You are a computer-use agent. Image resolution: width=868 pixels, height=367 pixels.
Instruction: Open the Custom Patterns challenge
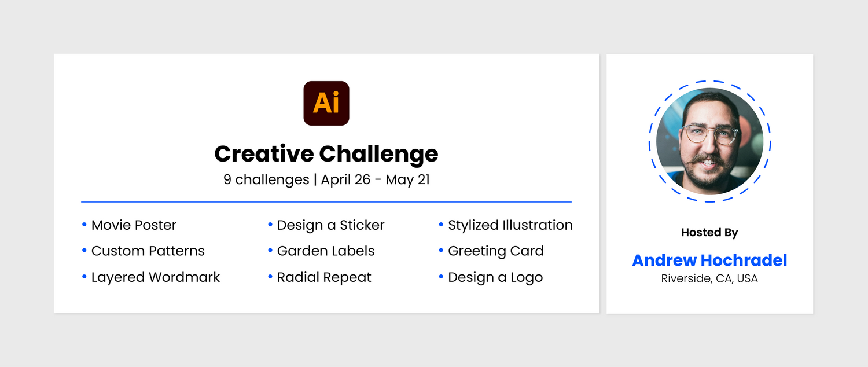(x=148, y=251)
